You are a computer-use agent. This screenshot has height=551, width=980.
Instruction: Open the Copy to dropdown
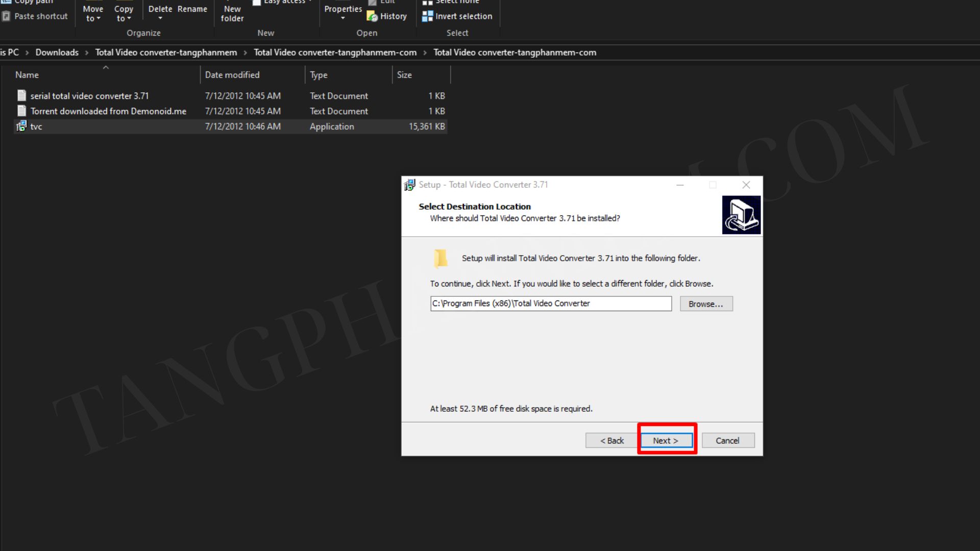point(124,14)
